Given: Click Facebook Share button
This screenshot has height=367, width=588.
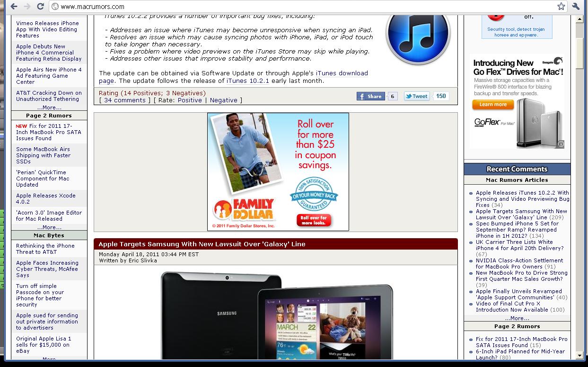Looking at the screenshot, I should [370, 96].
